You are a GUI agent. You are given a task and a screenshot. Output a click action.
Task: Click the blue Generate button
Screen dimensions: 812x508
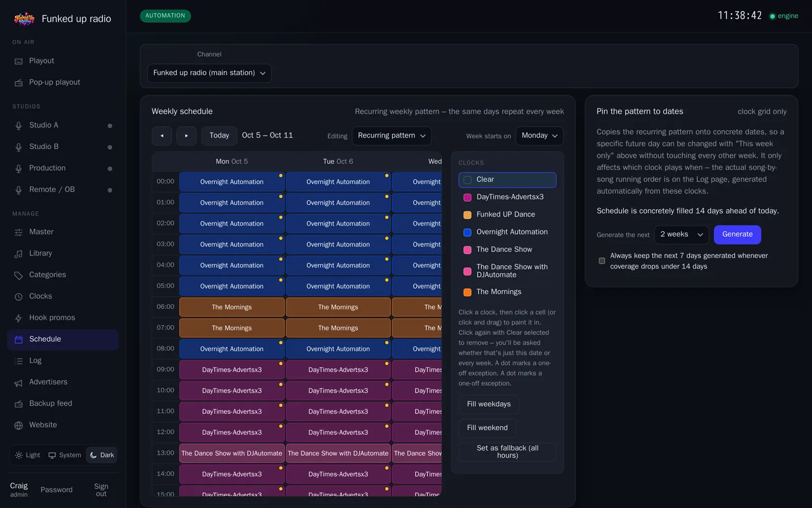737,235
